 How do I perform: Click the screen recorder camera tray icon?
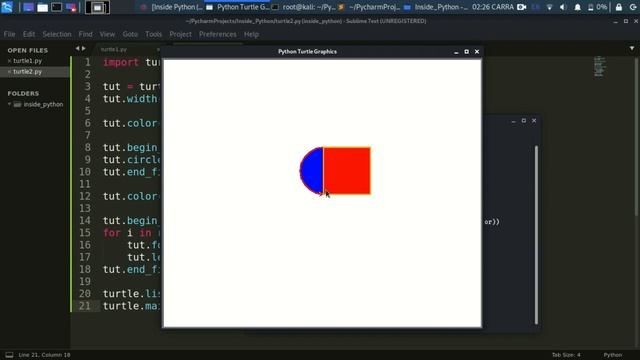(x=522, y=7)
